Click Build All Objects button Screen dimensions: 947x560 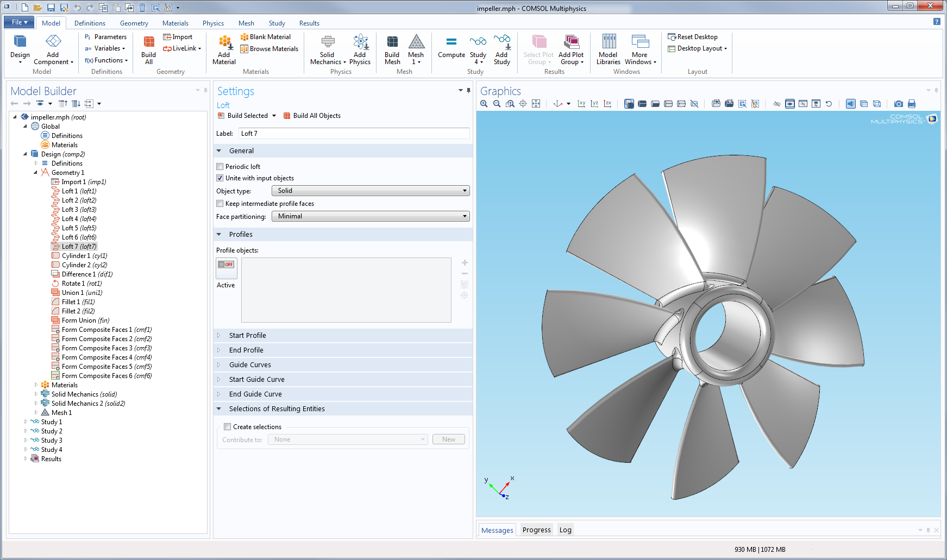pos(312,116)
